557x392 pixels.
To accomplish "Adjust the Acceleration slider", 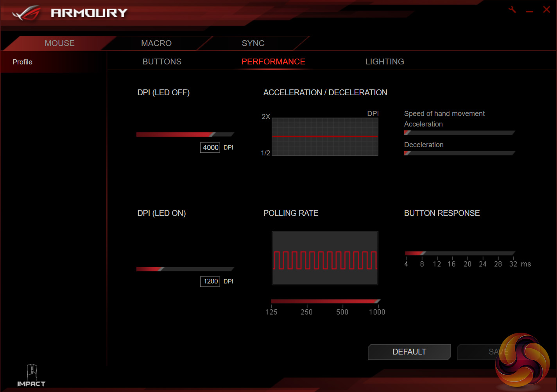I will click(x=460, y=133).
